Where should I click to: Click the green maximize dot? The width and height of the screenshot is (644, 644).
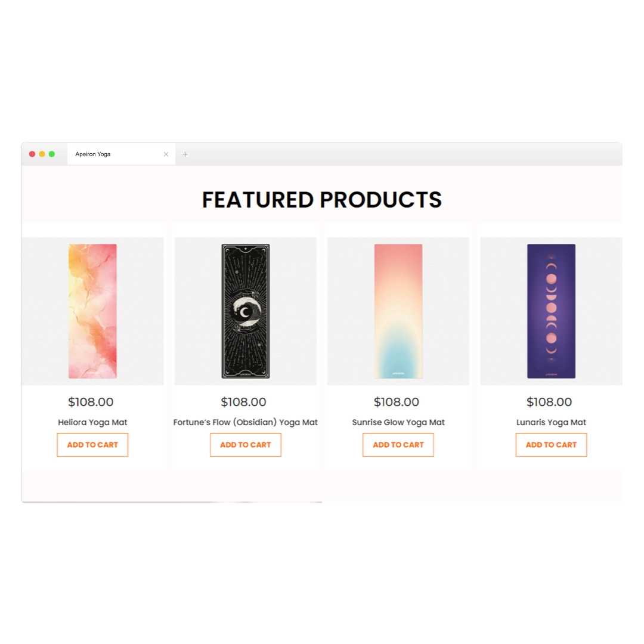(52, 154)
